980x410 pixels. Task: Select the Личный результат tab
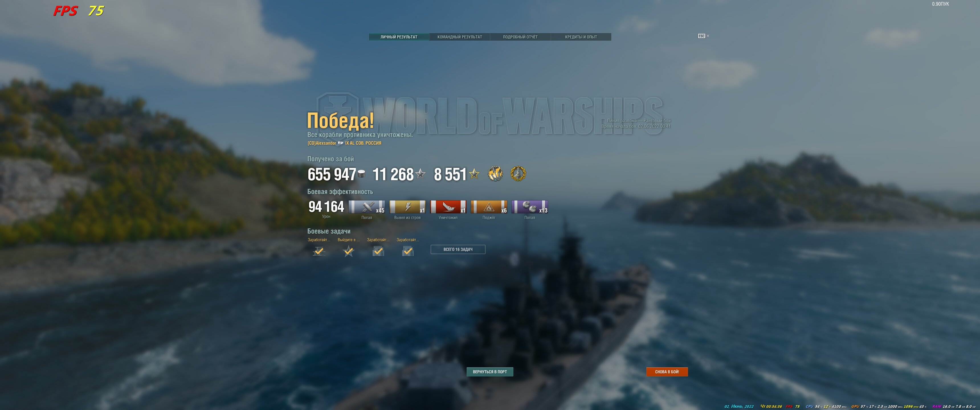[399, 37]
